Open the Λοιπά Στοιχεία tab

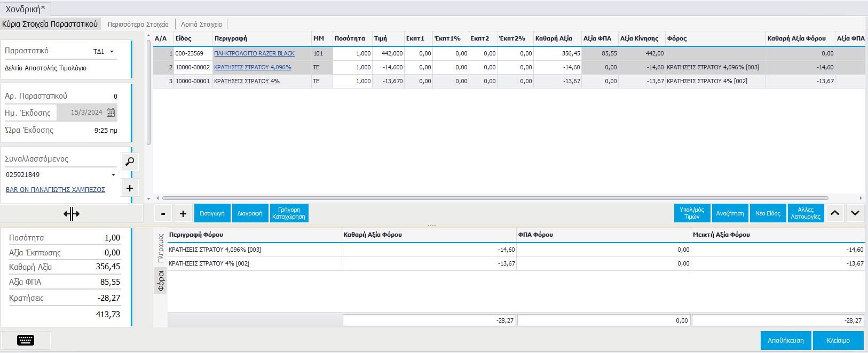(201, 24)
